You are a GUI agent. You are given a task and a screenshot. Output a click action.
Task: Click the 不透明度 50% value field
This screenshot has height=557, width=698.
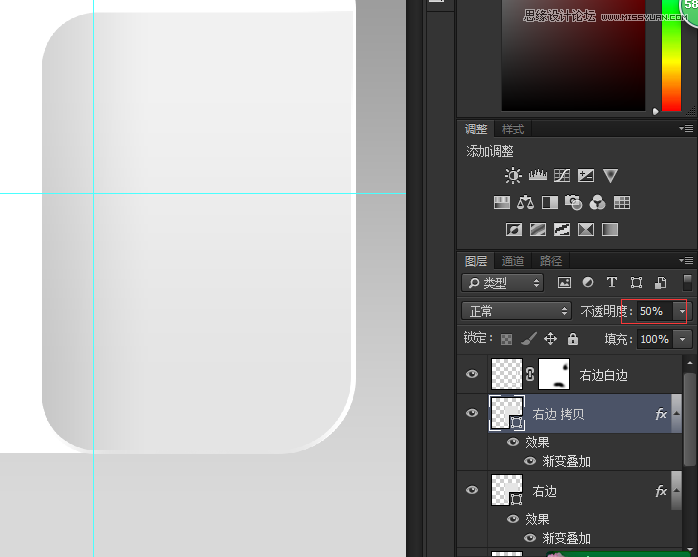[655, 311]
